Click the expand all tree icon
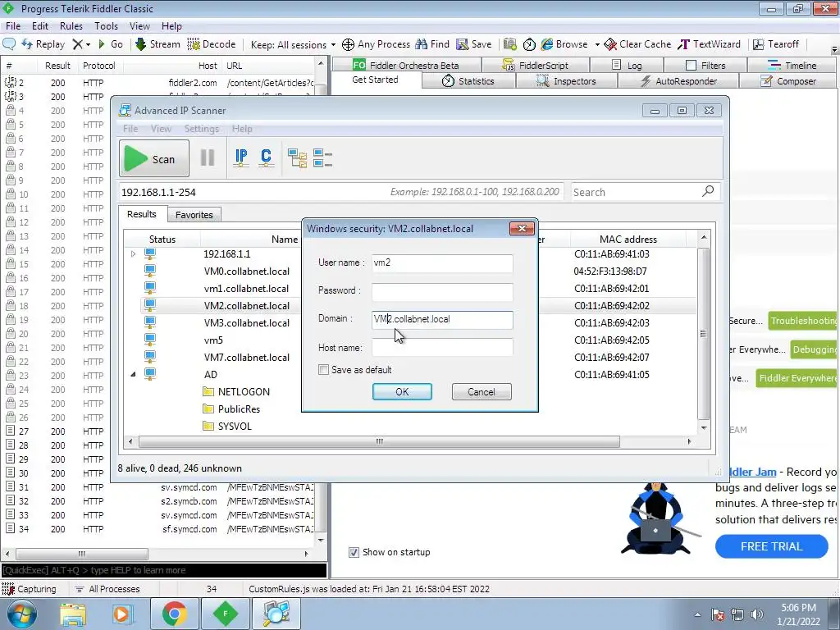 [x=297, y=158]
